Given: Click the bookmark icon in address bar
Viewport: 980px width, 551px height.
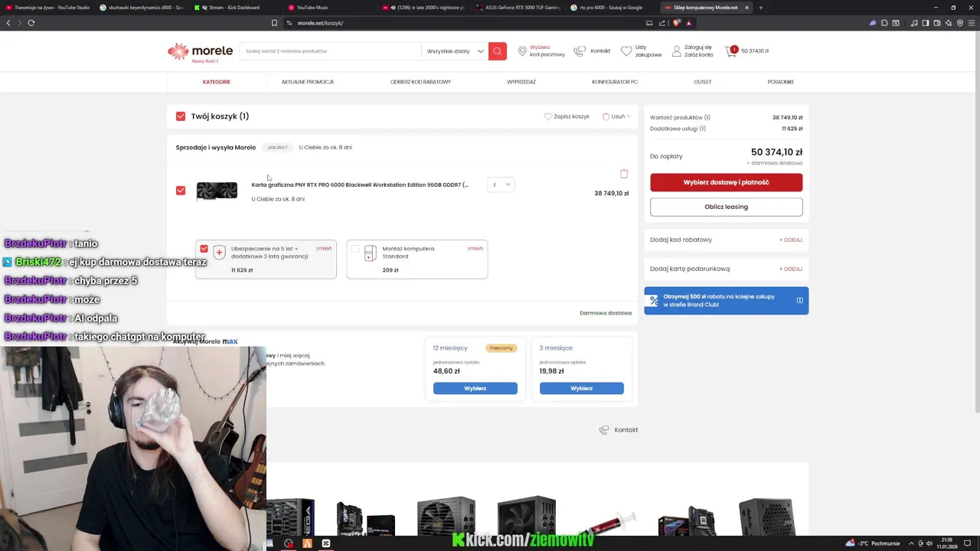Looking at the screenshot, I should coord(274,23).
